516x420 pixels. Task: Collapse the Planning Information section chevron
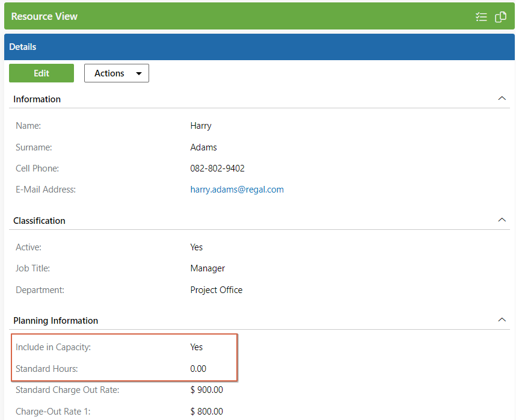[x=502, y=320]
